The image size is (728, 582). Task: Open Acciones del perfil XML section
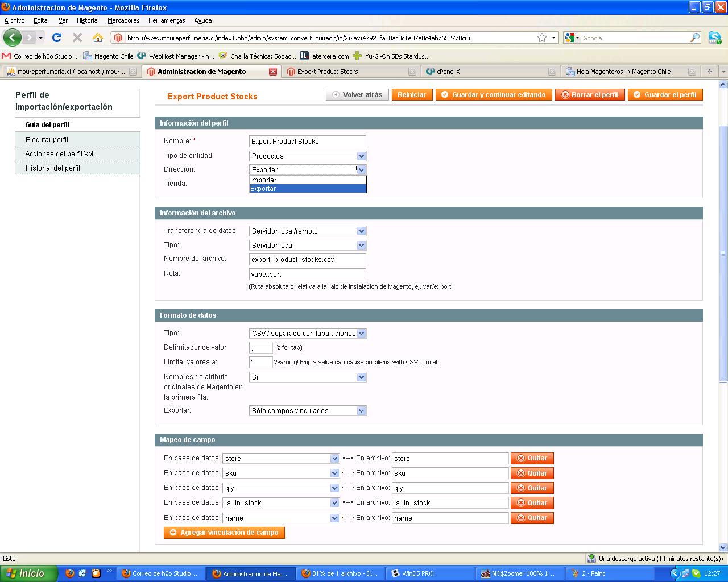[x=77, y=153]
